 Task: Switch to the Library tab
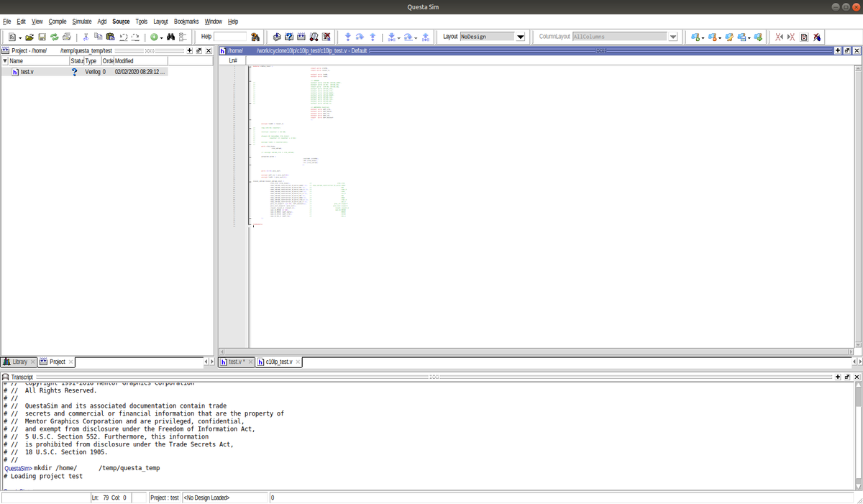click(19, 362)
